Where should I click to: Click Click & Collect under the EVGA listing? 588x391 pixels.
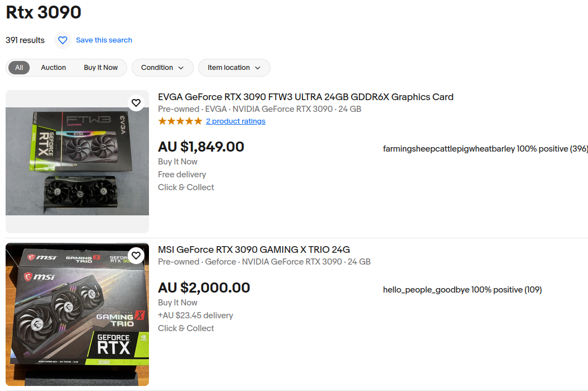click(x=186, y=187)
